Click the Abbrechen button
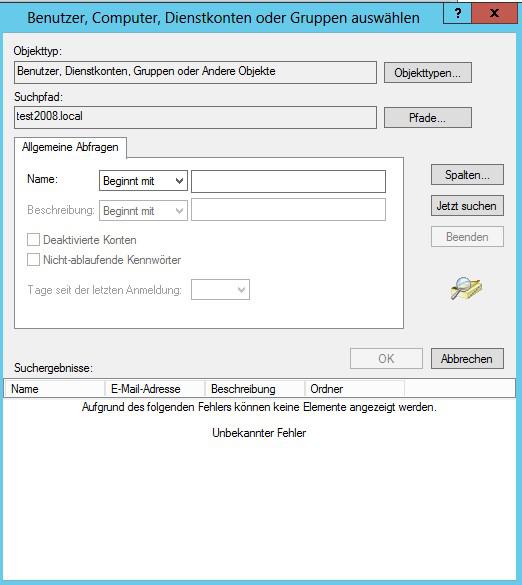 click(x=467, y=359)
